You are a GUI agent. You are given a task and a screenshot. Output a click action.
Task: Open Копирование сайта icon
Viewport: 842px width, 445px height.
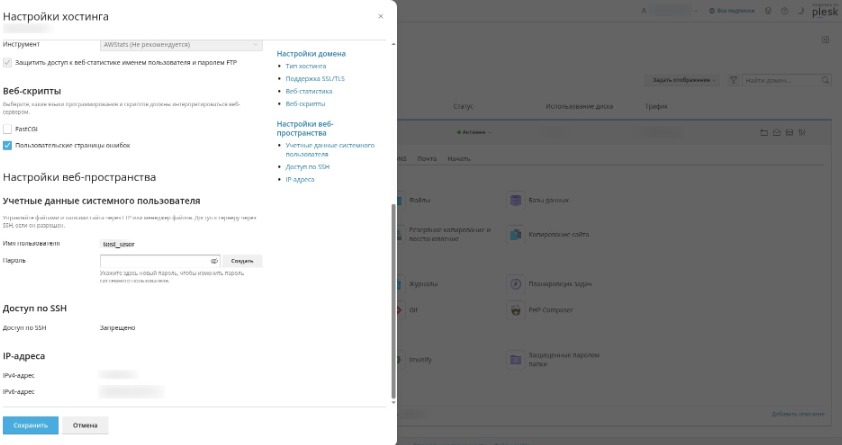click(x=516, y=234)
